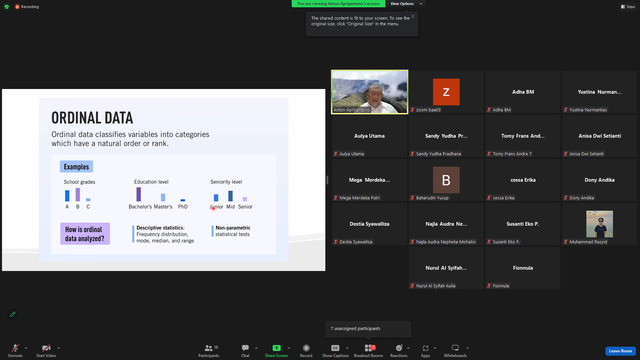Open the Whiteboards icon

click(455, 348)
